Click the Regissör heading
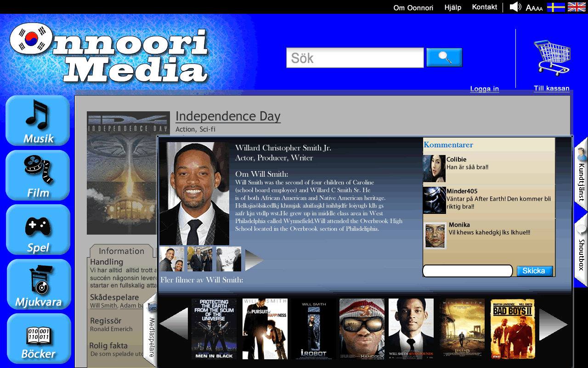 [x=106, y=321]
